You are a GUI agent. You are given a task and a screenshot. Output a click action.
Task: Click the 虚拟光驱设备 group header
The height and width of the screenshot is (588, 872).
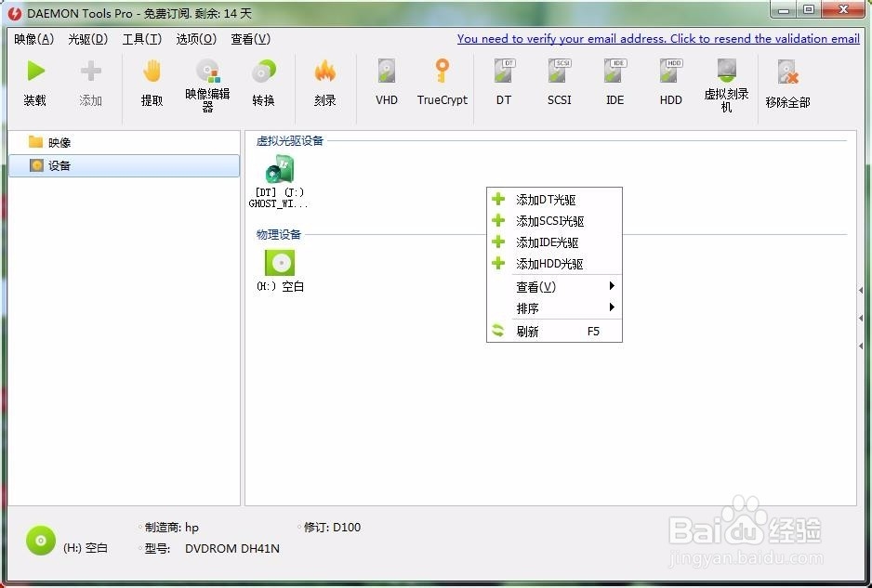tap(290, 141)
